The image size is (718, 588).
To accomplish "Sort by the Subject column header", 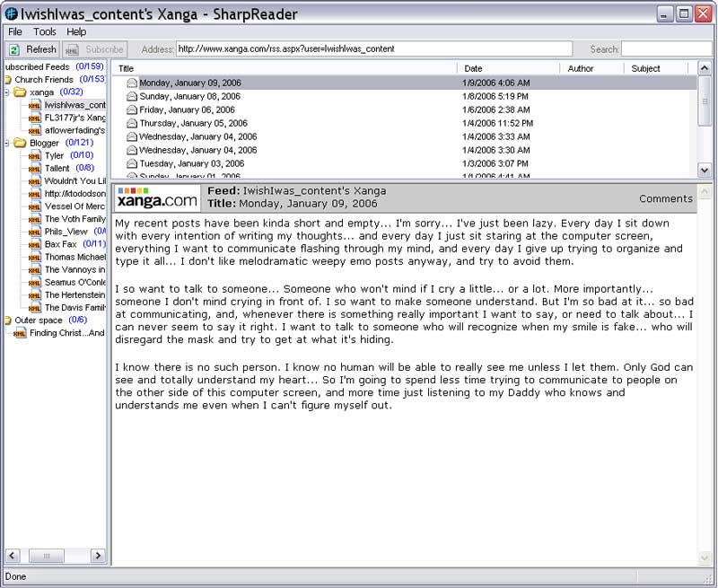I will [656, 68].
